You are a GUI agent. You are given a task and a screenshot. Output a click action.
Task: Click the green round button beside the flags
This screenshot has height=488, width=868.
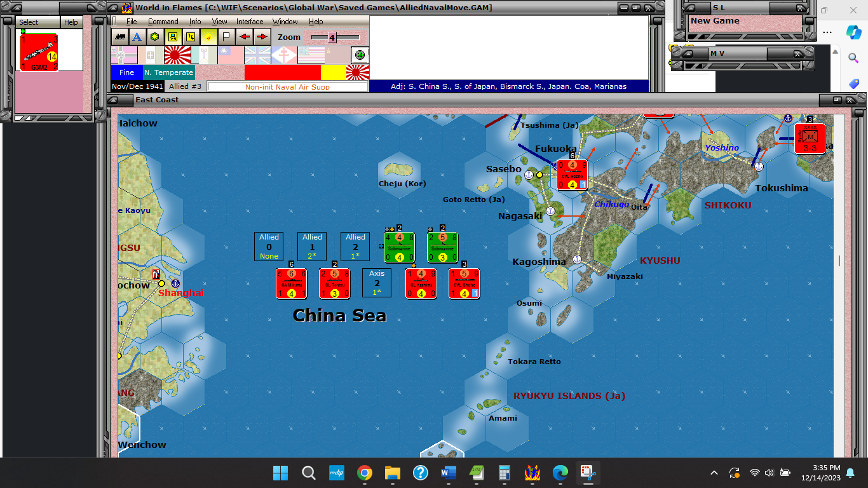point(360,55)
